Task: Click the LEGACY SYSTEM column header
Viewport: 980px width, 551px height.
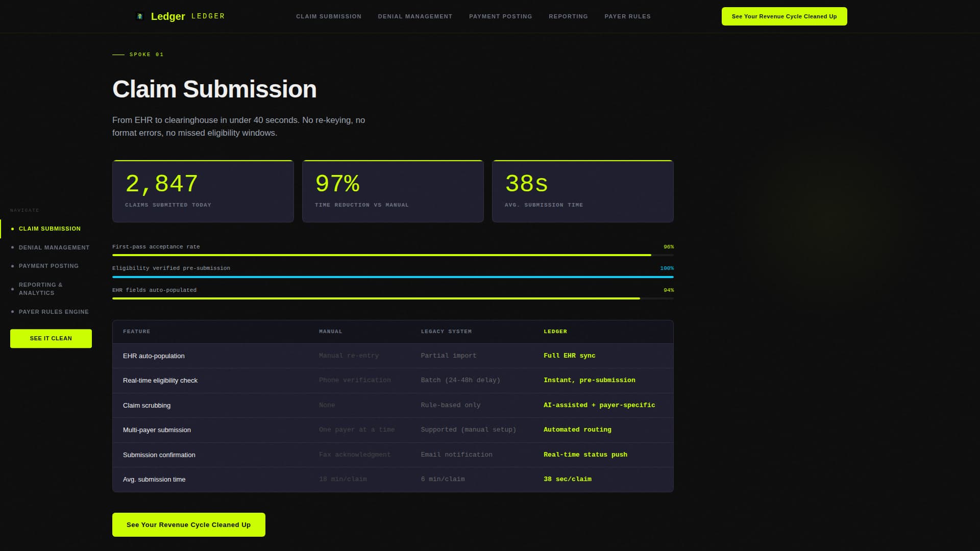Action: pyautogui.click(x=446, y=332)
